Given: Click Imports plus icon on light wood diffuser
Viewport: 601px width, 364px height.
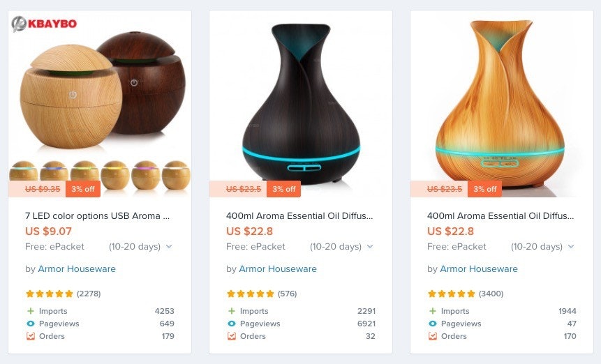Looking at the screenshot, I should click(x=432, y=311).
